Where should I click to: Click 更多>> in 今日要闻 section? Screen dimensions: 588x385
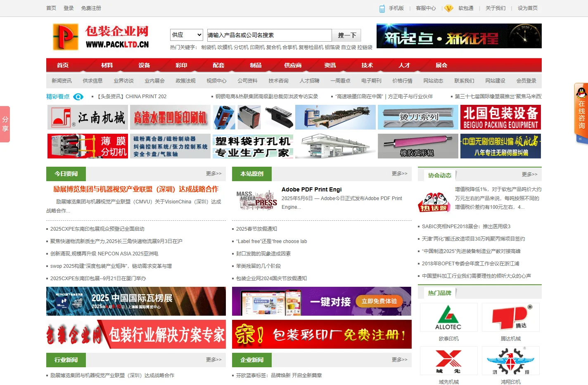pos(214,174)
